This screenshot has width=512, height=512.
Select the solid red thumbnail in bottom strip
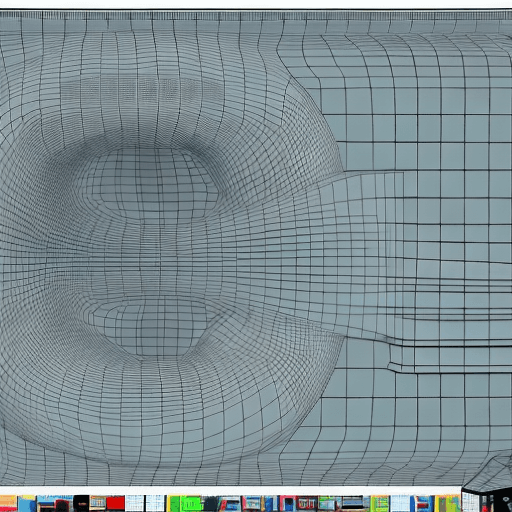tap(115, 503)
